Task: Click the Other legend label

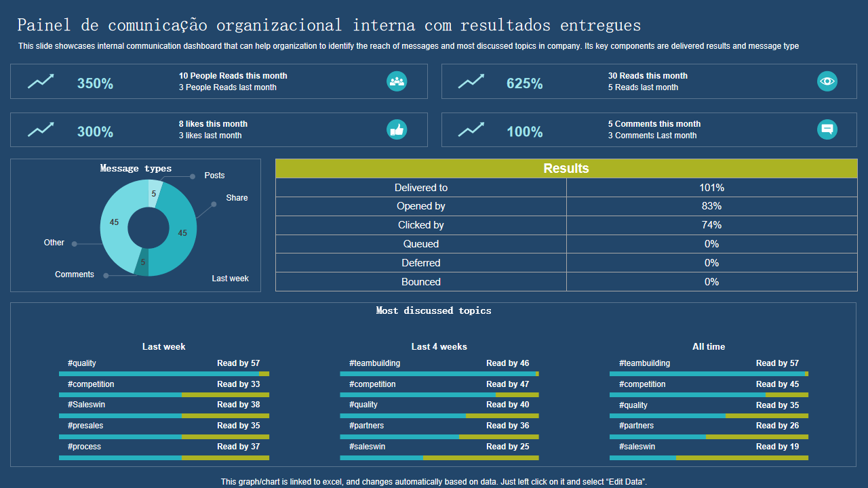Action: click(54, 243)
